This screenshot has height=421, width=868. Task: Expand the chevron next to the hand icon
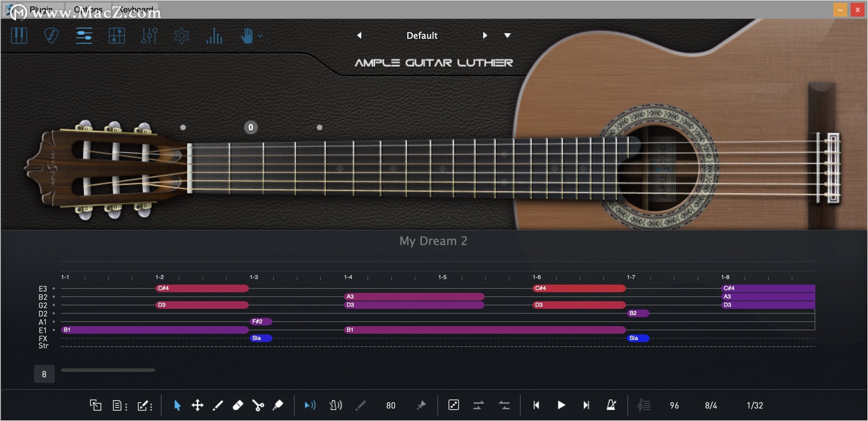pyautogui.click(x=260, y=36)
